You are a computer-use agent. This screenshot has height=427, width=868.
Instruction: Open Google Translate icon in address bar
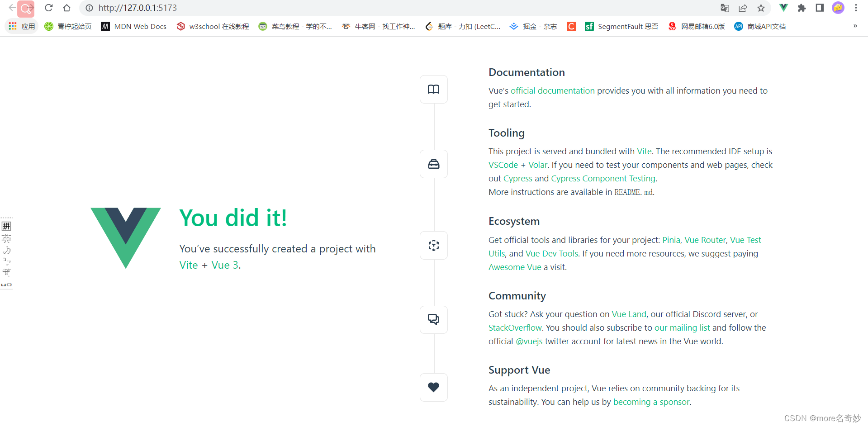[x=725, y=8]
